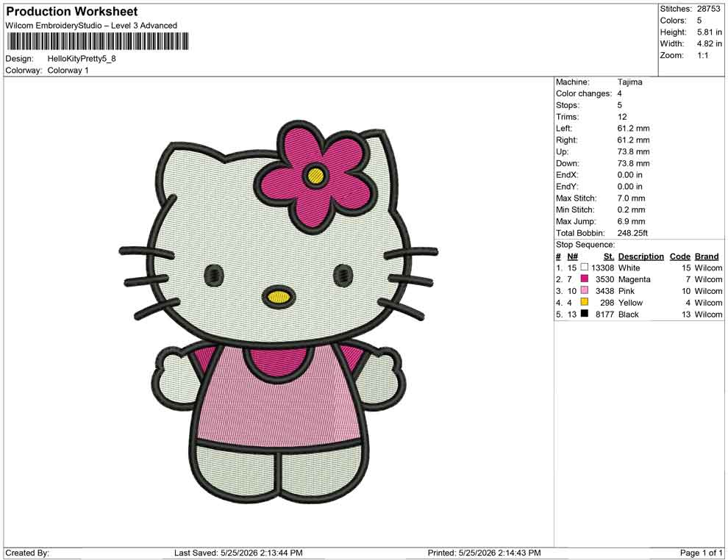Click the stitch count '3438' for Pink

(605, 291)
